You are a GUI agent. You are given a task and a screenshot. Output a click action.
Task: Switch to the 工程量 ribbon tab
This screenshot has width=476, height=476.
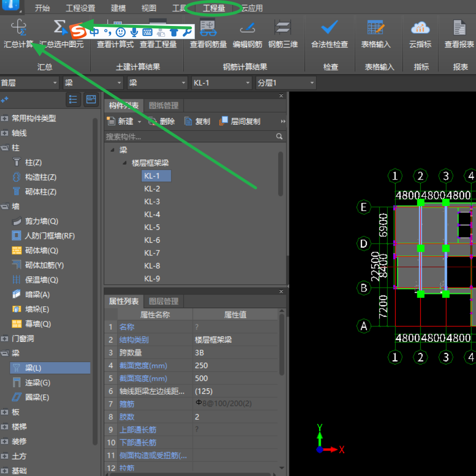(214, 8)
